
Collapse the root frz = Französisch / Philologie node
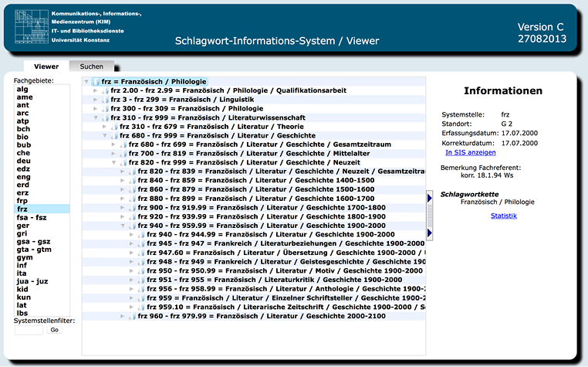tap(86, 82)
